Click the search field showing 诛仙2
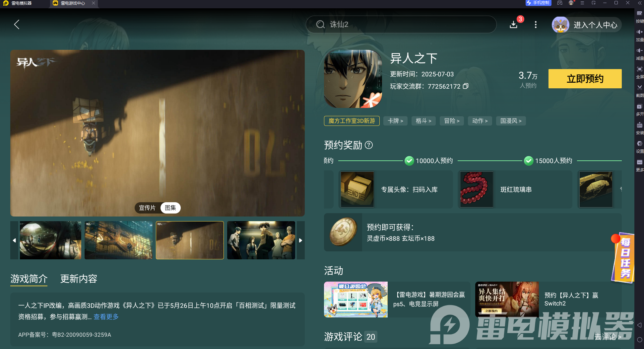Image resolution: width=644 pixels, height=349 pixels. point(401,24)
